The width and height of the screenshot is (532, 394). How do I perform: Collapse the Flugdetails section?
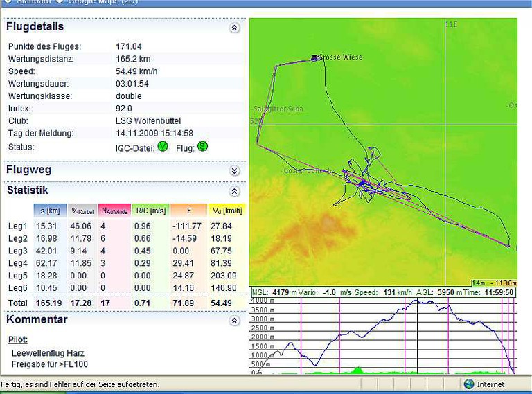pyautogui.click(x=234, y=28)
